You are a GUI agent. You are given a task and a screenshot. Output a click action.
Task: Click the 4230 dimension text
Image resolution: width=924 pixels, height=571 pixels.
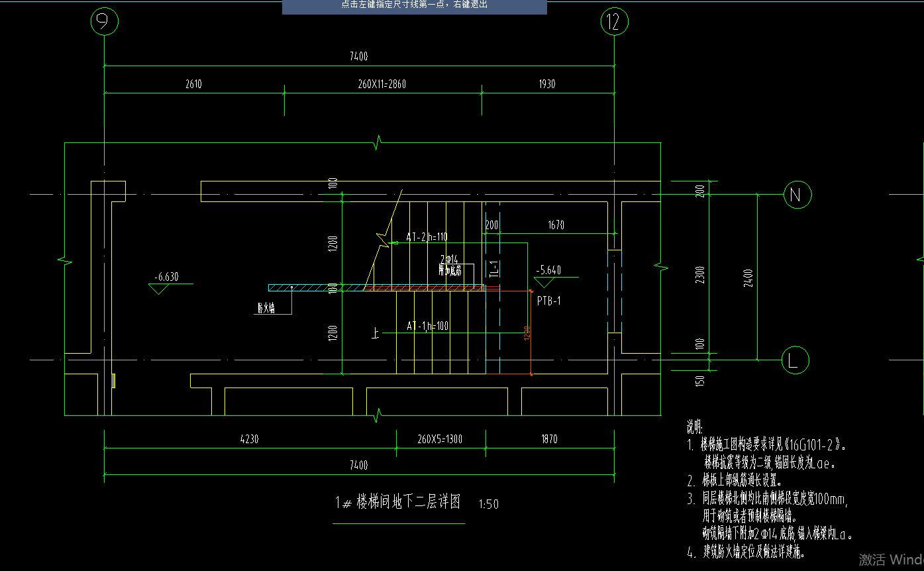[x=249, y=439]
